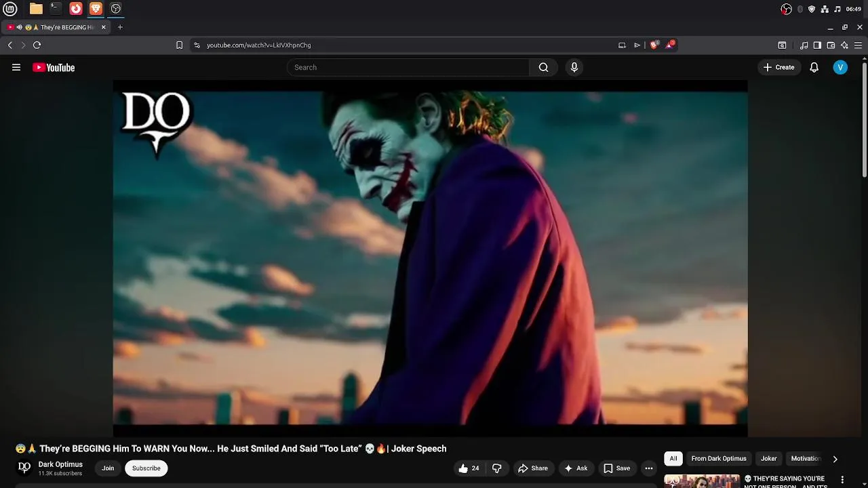The height and width of the screenshot is (488, 868).
Task: Click the send arrow icon in address bar
Action: click(x=637, y=45)
